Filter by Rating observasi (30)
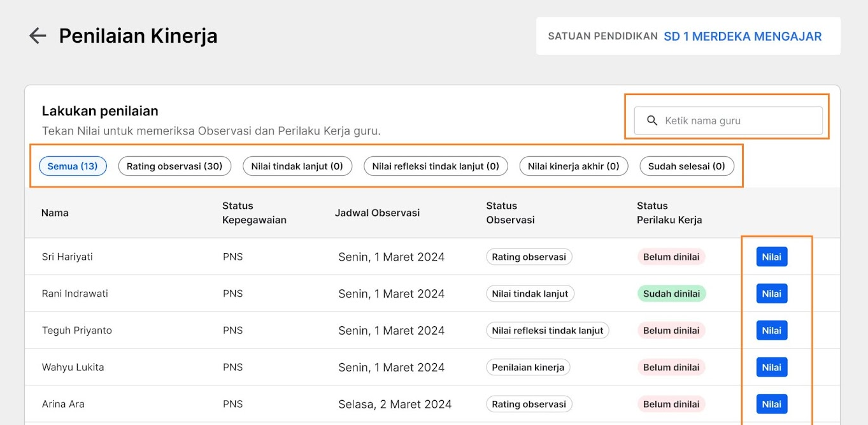This screenshot has width=868, height=425. point(174,166)
